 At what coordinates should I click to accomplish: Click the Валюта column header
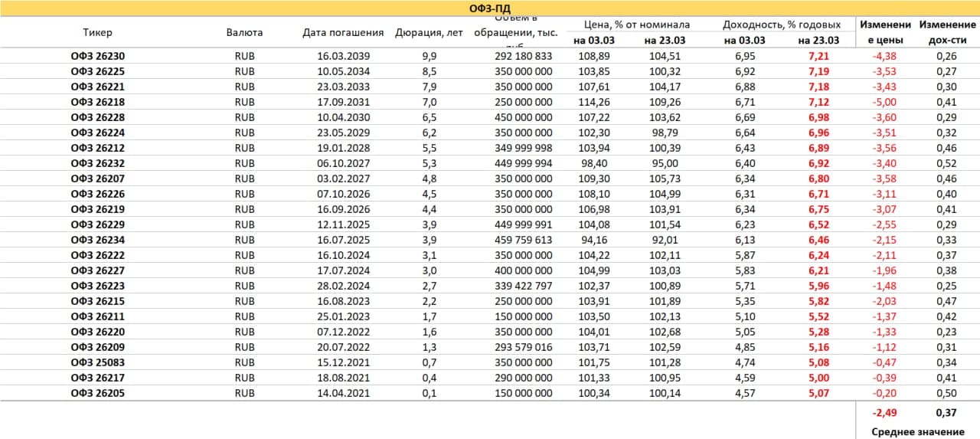(244, 33)
